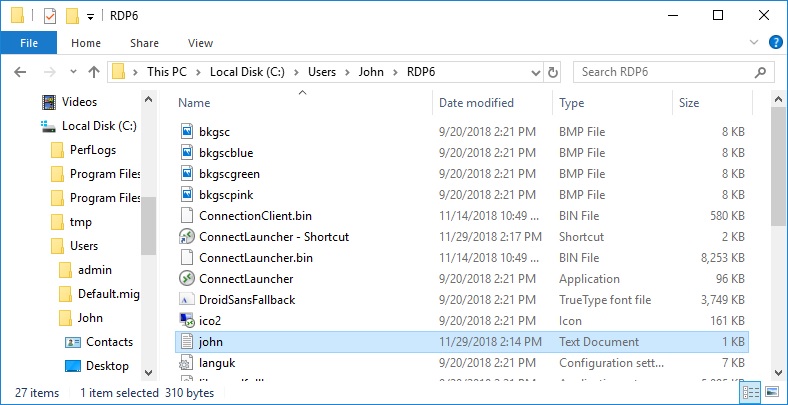Select the ConnectLauncher application file icon
Screen dimensions: 788x405
[x=186, y=278]
